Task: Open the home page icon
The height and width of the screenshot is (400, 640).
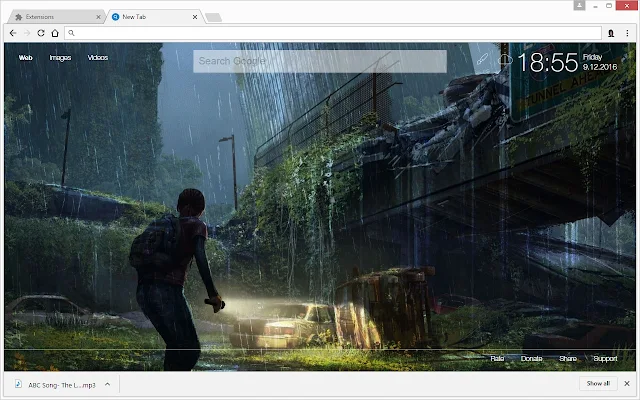Action: pos(55,33)
